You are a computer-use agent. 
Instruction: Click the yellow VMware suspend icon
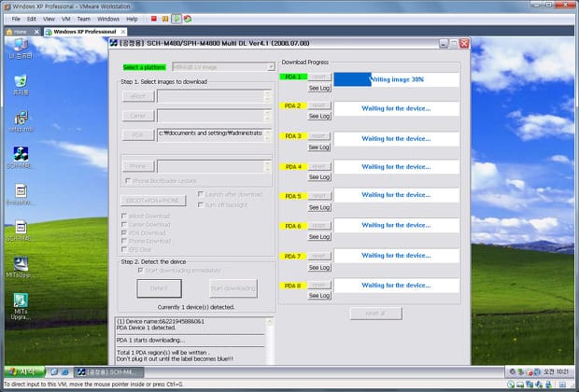click(x=165, y=19)
